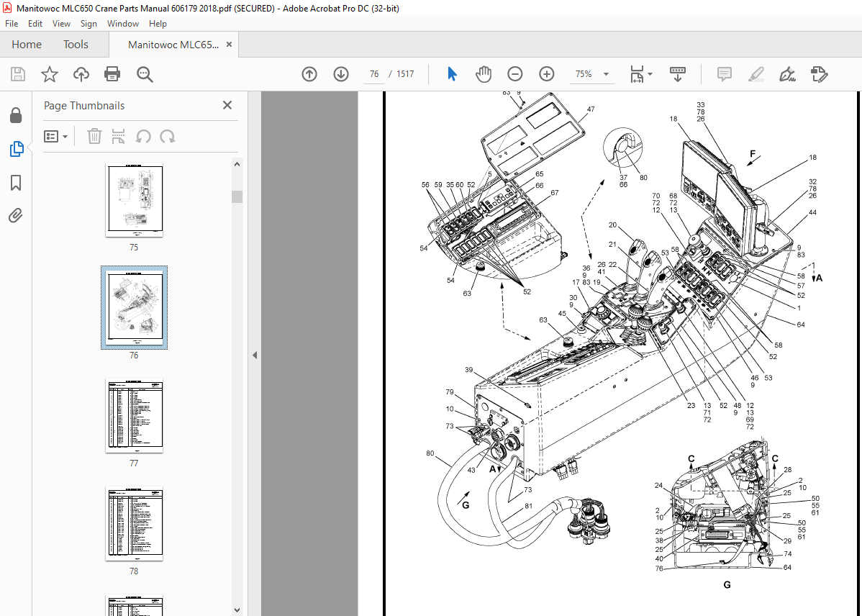This screenshot has height=616, width=862.
Task: Click thumbnail scrollbar up arrow
Action: coord(237,164)
